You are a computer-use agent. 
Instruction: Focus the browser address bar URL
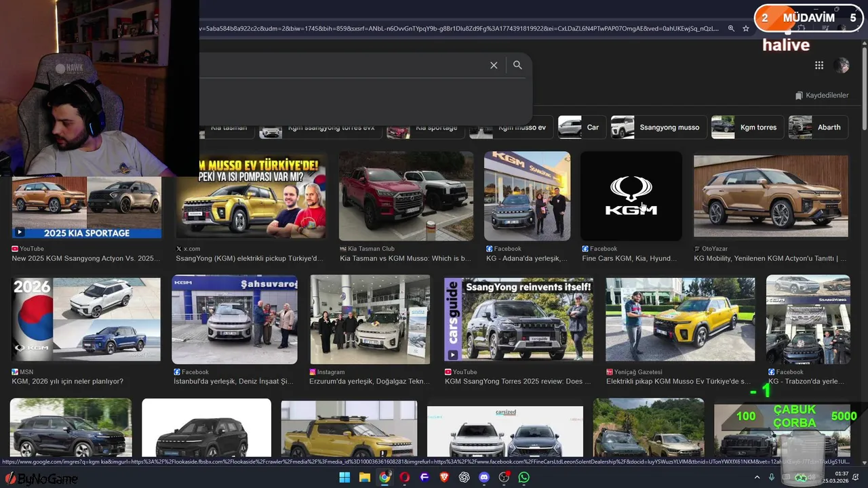pyautogui.click(x=458, y=28)
